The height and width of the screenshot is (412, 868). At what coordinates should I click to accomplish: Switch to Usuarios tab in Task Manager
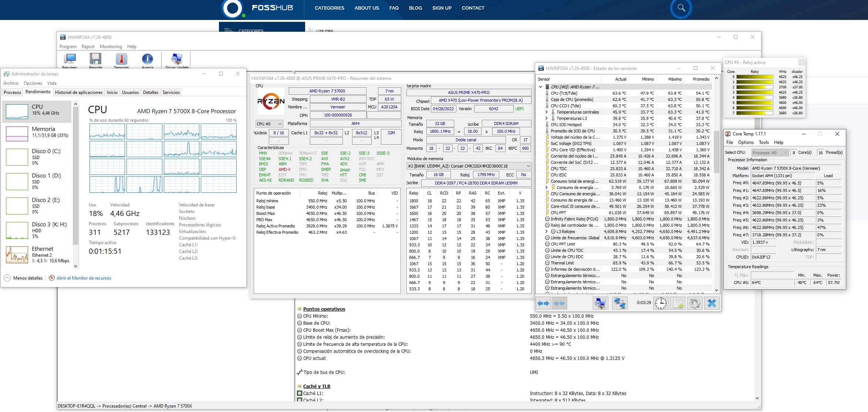(x=130, y=92)
